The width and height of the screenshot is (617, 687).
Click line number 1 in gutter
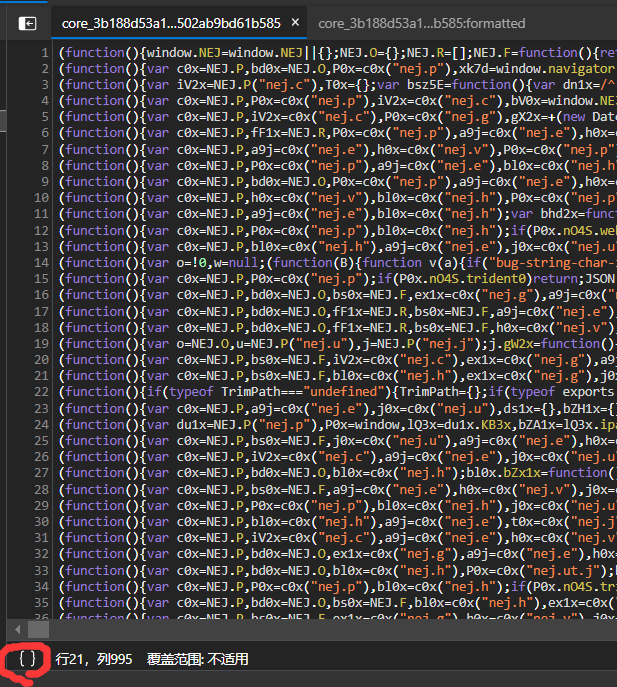pos(45,53)
